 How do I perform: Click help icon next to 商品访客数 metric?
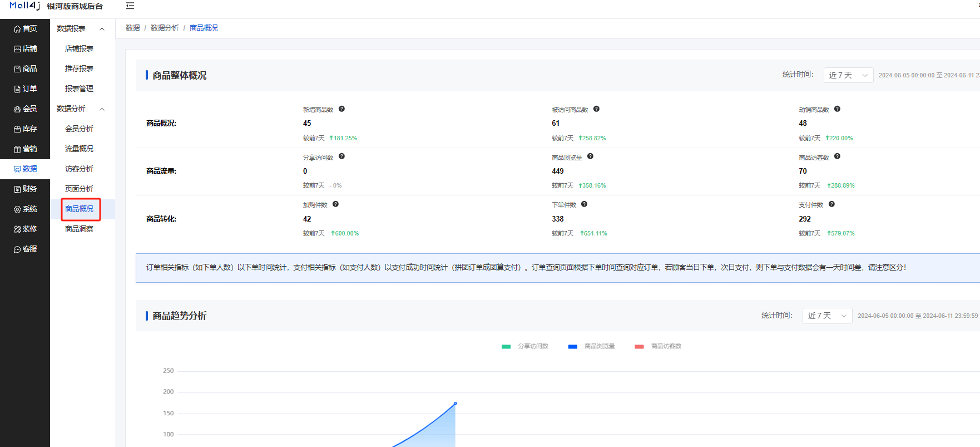click(x=837, y=156)
